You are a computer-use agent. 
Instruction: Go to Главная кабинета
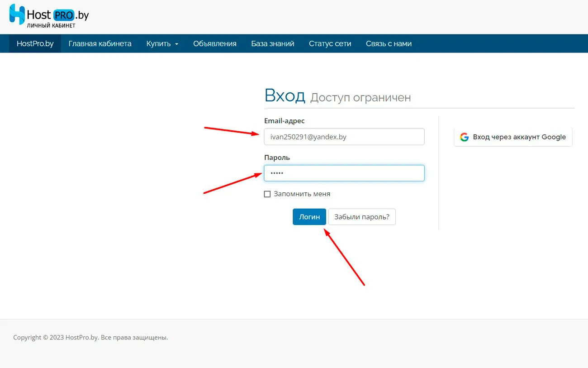(100, 44)
